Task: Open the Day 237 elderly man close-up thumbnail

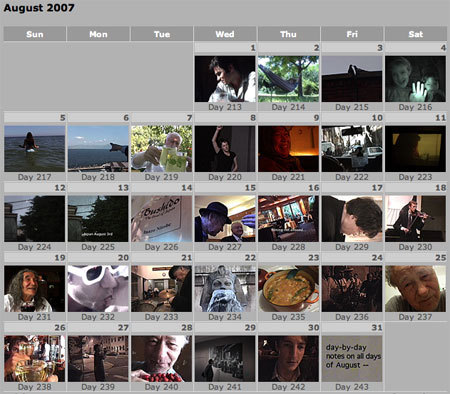Action: pos(415,289)
